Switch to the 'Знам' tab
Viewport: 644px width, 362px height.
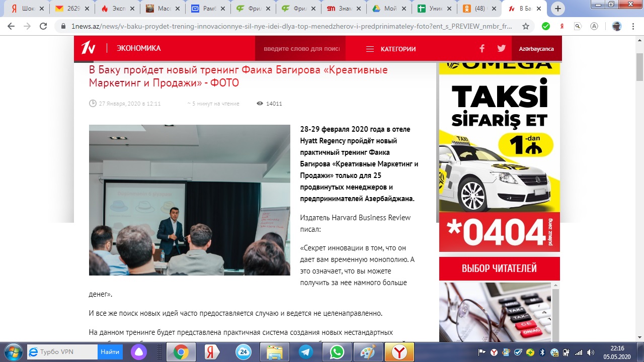344,9
